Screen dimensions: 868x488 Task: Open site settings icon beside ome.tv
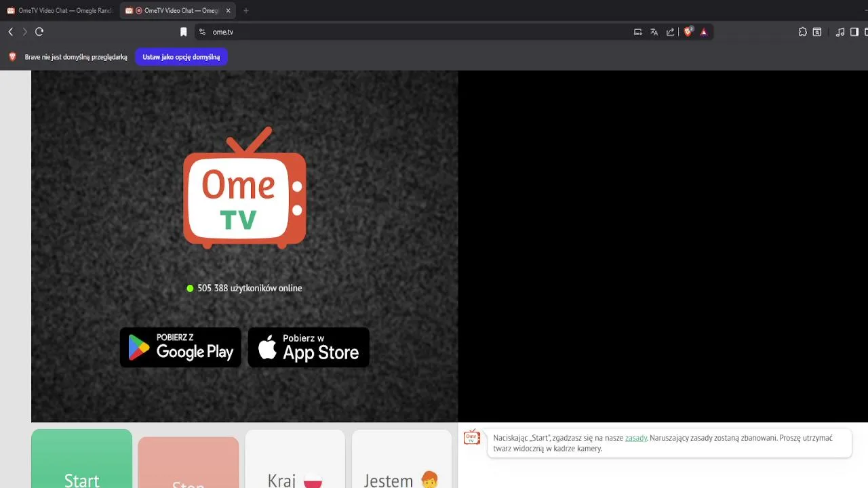click(x=202, y=32)
